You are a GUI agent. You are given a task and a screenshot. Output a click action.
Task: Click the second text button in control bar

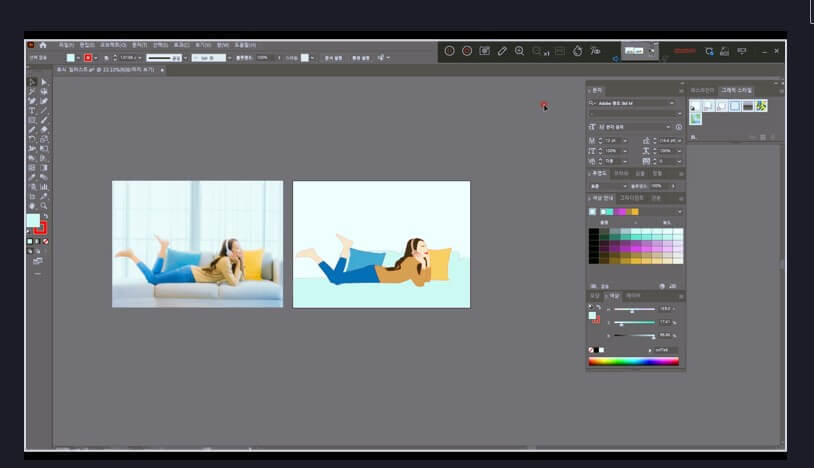361,58
